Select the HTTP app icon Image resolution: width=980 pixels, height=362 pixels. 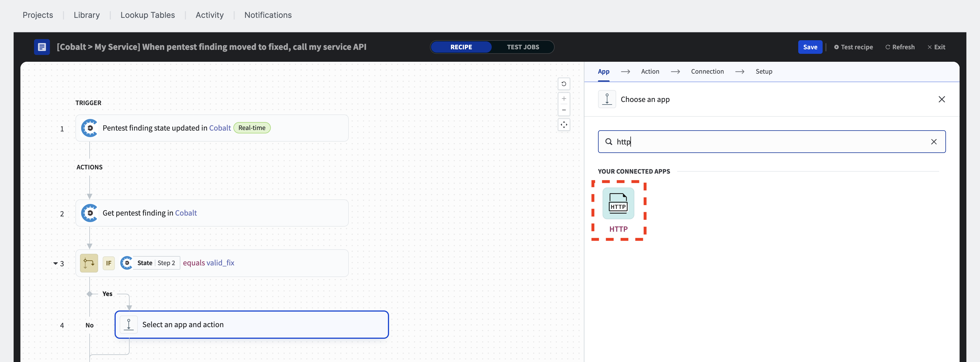pyautogui.click(x=618, y=203)
